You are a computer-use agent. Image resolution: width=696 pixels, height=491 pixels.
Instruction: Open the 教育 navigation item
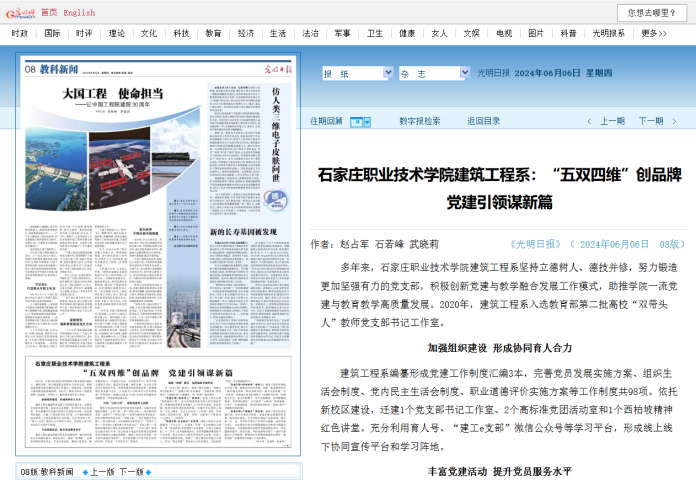click(x=213, y=33)
